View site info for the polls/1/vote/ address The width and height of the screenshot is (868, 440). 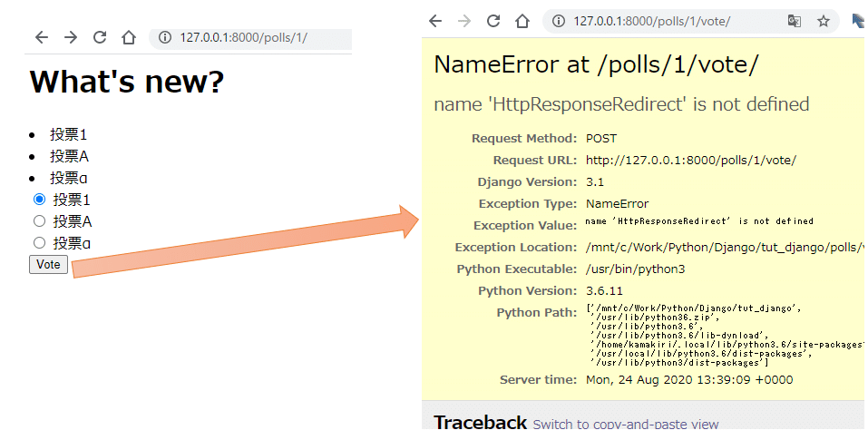[558, 21]
